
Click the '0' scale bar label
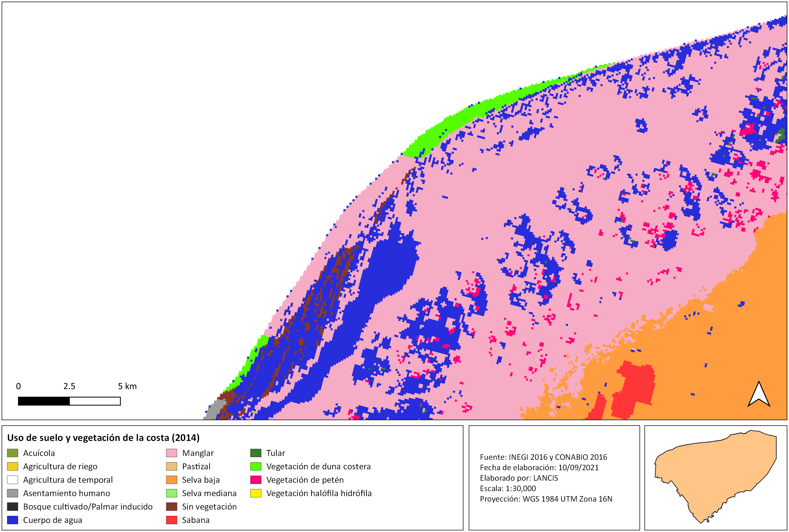coord(18,386)
